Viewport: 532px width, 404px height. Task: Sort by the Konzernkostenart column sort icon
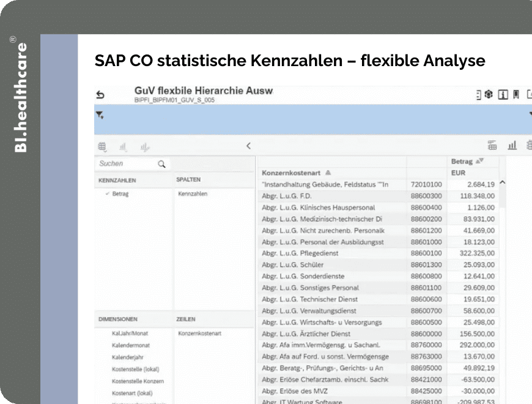328,173
